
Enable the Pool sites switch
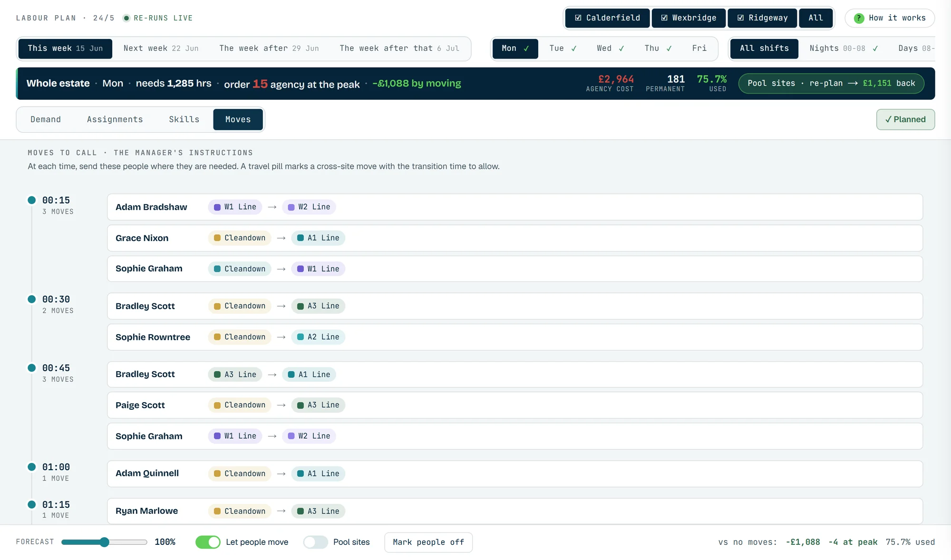point(316,542)
